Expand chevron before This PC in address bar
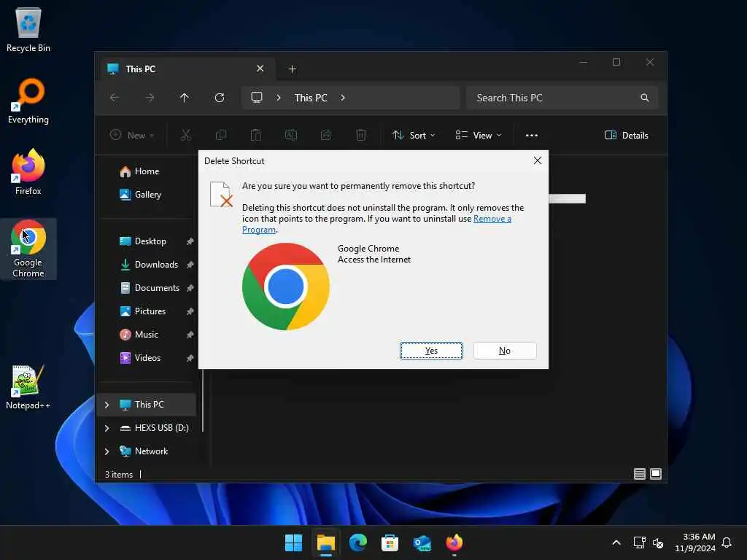The height and width of the screenshot is (560, 747). click(x=279, y=98)
